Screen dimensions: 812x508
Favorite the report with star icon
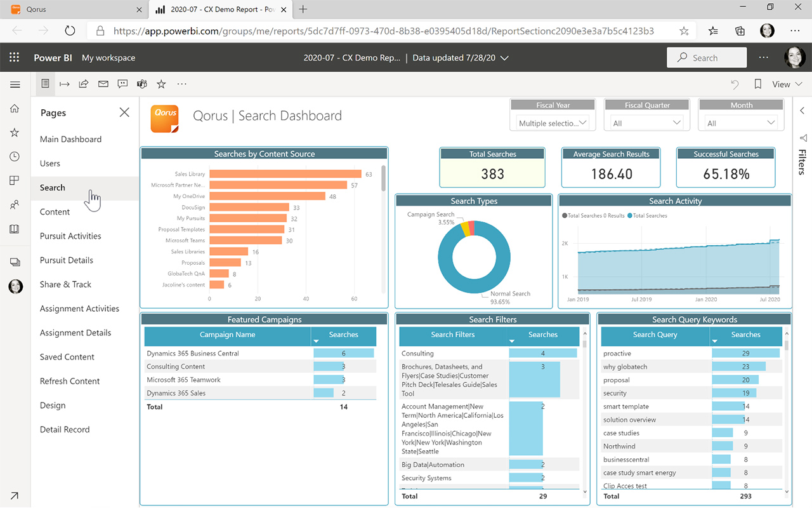pyautogui.click(x=161, y=84)
